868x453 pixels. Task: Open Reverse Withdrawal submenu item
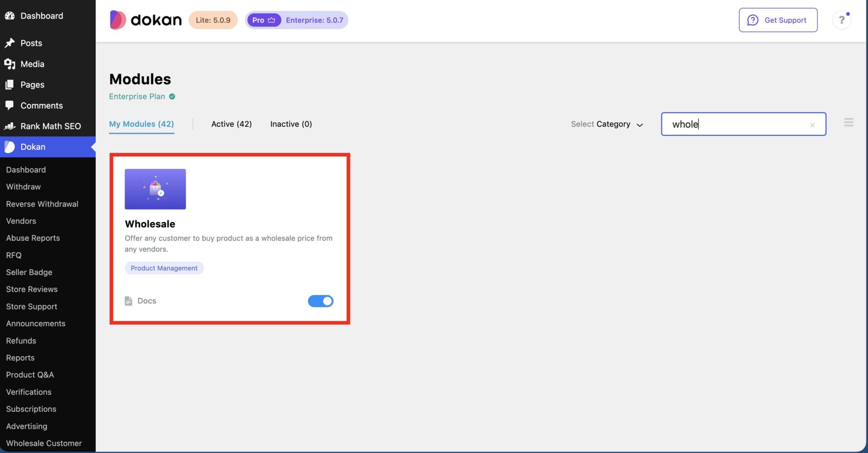[x=42, y=204]
